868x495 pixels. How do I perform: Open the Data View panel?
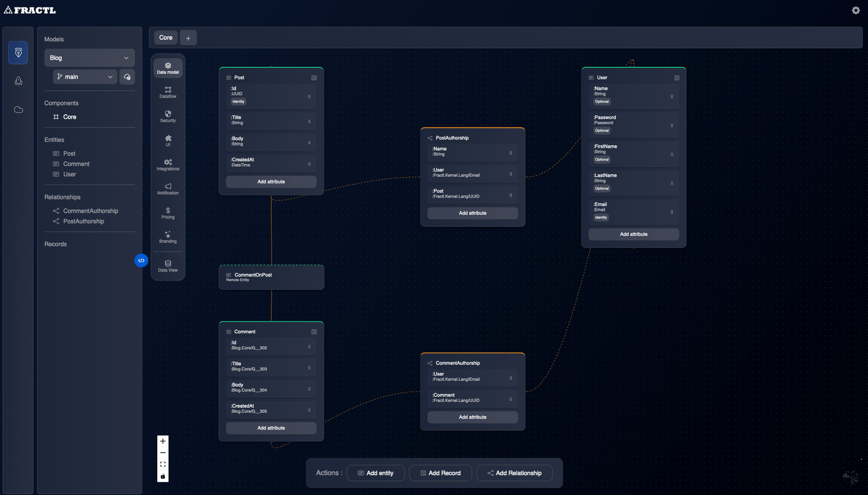pyautogui.click(x=168, y=266)
